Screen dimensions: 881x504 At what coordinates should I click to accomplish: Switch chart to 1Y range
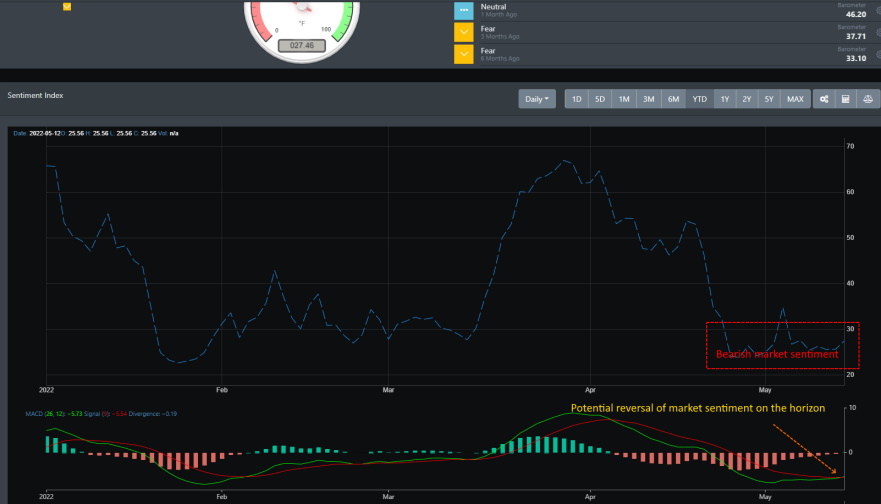[x=725, y=99]
